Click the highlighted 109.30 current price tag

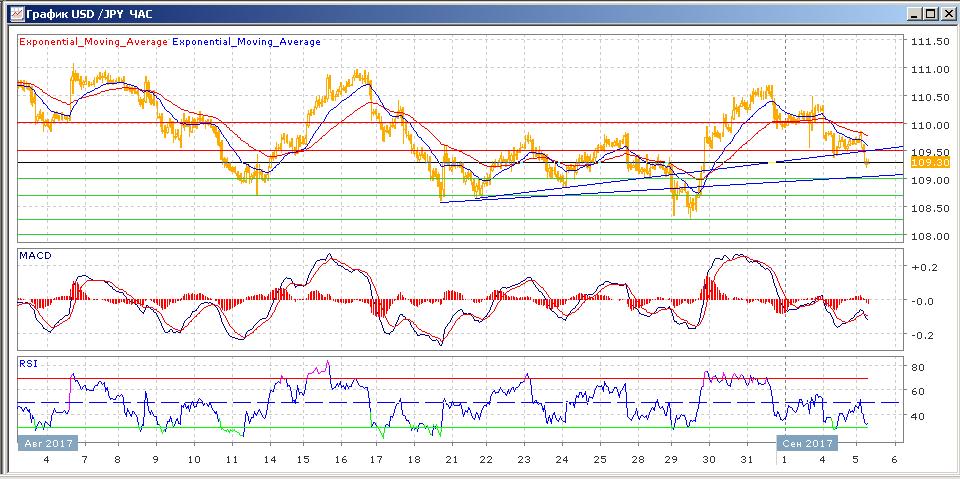pos(930,162)
